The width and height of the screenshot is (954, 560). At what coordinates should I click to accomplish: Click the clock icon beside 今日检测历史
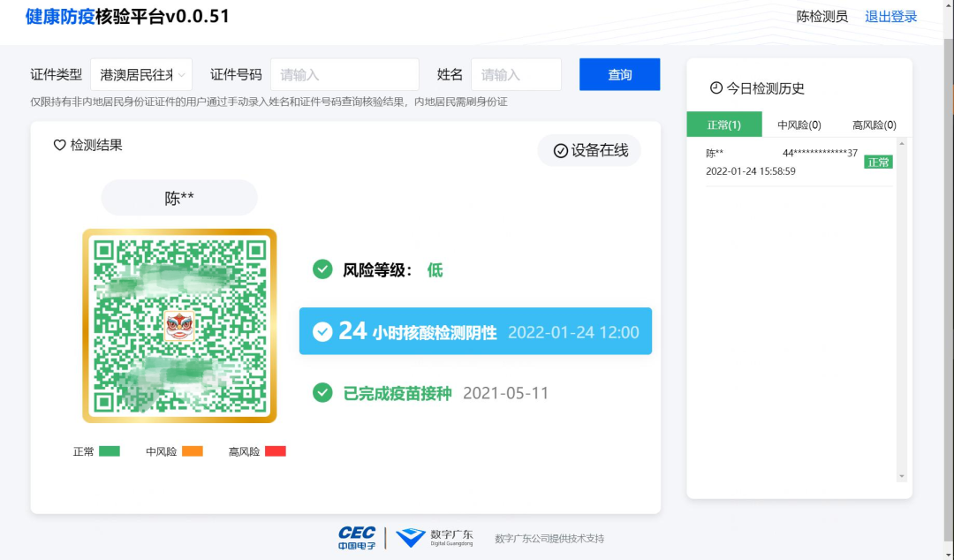tap(716, 88)
